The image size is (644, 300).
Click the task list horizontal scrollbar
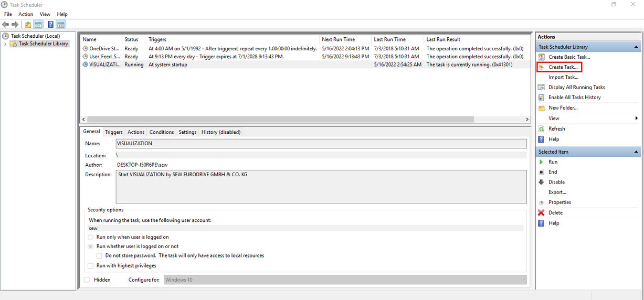(304, 120)
